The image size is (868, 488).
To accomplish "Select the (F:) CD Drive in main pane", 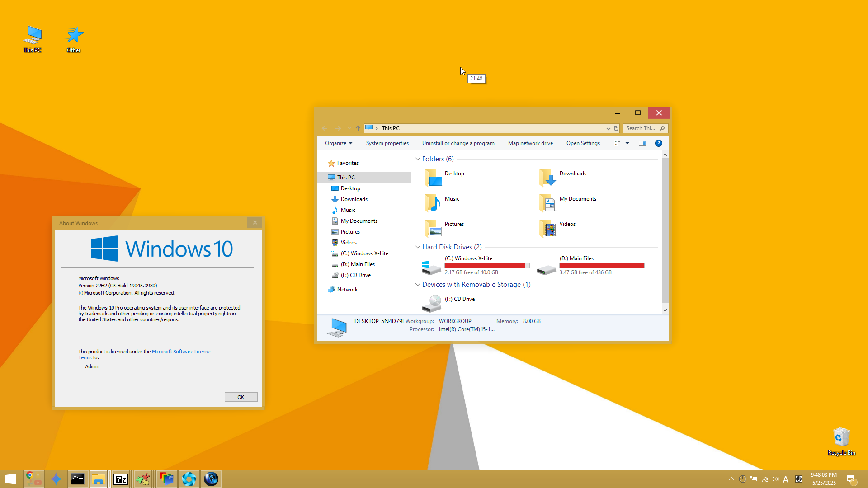I will [x=449, y=303].
